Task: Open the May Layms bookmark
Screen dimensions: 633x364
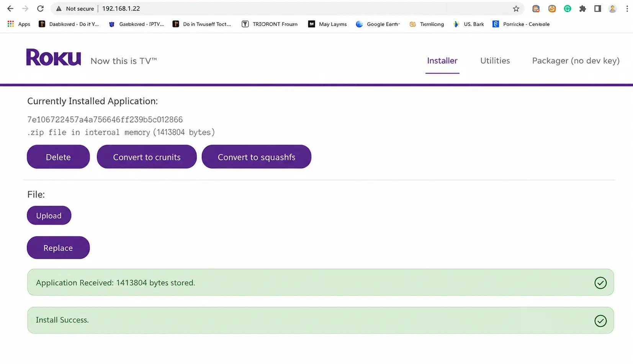Action: (x=327, y=24)
